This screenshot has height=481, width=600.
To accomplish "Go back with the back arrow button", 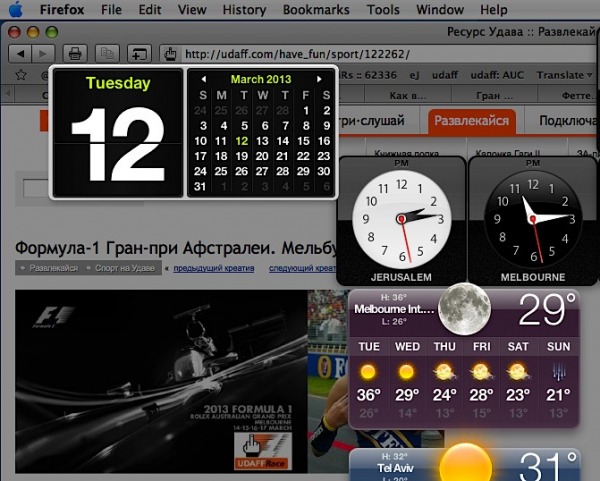I will [20, 54].
